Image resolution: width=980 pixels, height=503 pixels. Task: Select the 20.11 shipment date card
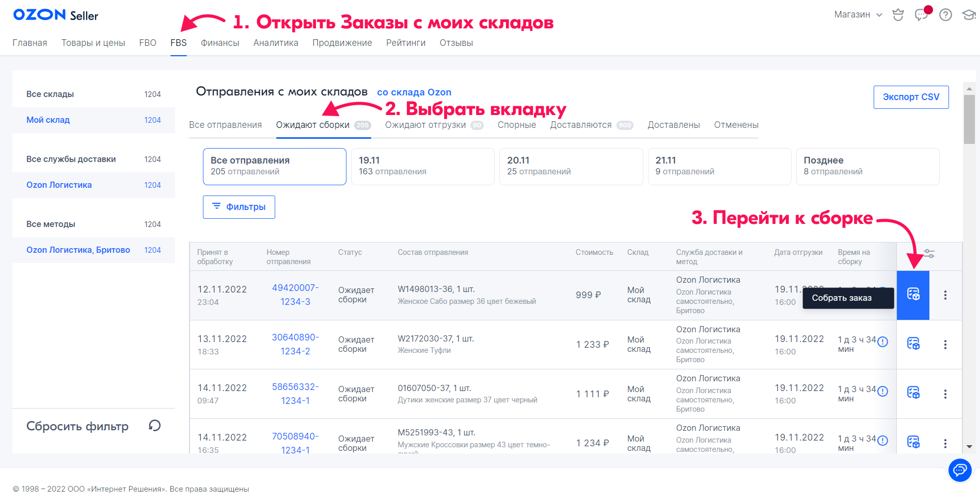[x=571, y=166]
